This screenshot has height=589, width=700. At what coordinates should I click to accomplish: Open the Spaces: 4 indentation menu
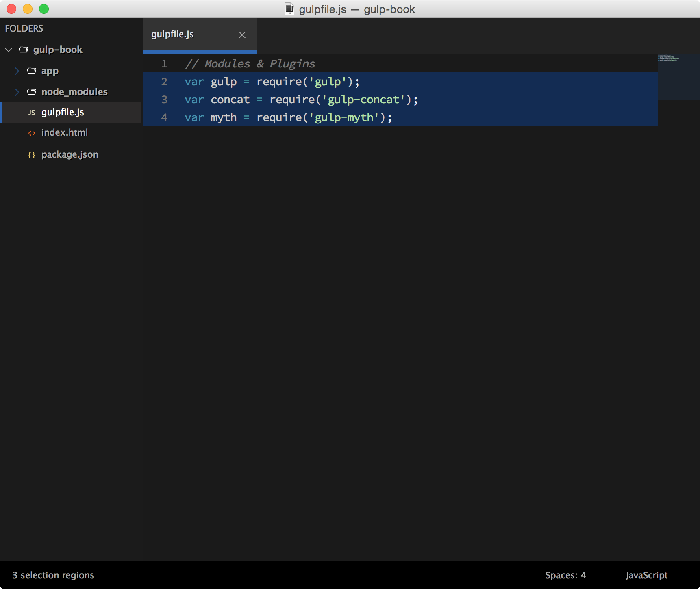click(x=565, y=575)
